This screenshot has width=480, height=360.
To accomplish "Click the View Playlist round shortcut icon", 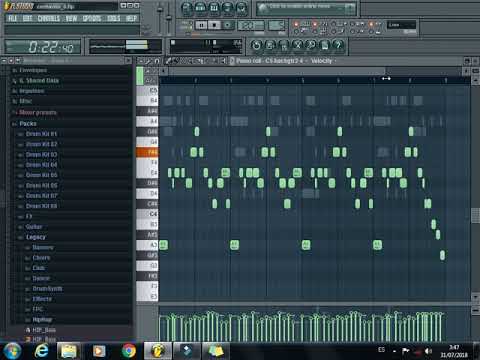I will (187, 8).
